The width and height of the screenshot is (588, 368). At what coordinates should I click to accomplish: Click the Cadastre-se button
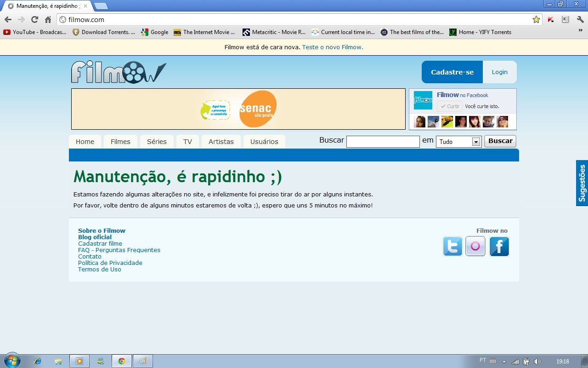point(452,72)
